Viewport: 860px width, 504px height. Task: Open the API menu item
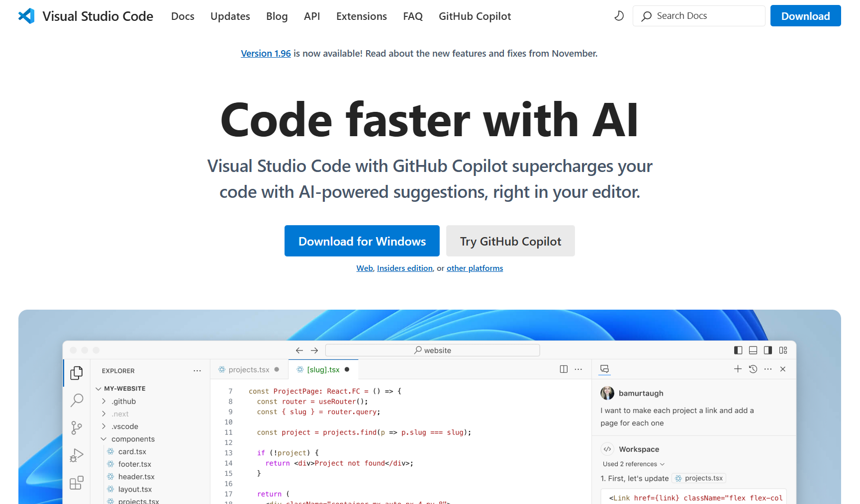click(x=312, y=16)
